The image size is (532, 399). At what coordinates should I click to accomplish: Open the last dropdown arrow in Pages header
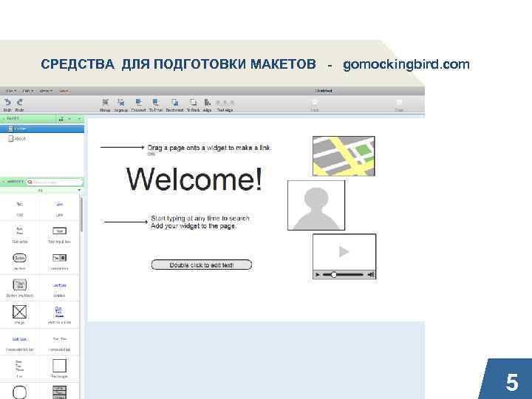[79, 119]
